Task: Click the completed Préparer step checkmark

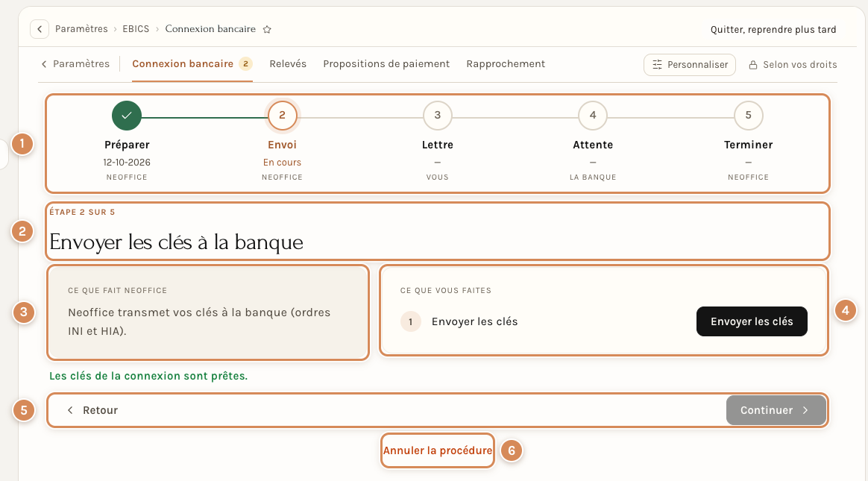Action: (127, 115)
